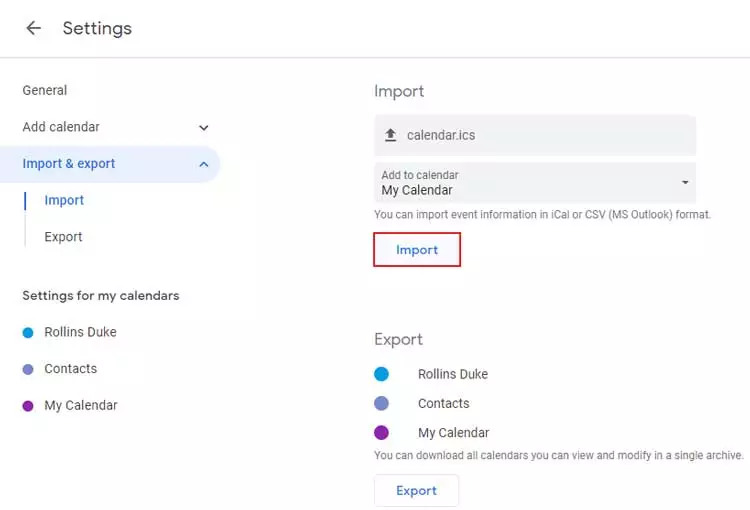Click the upload icon beside calendar.ics
Image resolution: width=750 pixels, height=510 pixels.
tap(390, 135)
